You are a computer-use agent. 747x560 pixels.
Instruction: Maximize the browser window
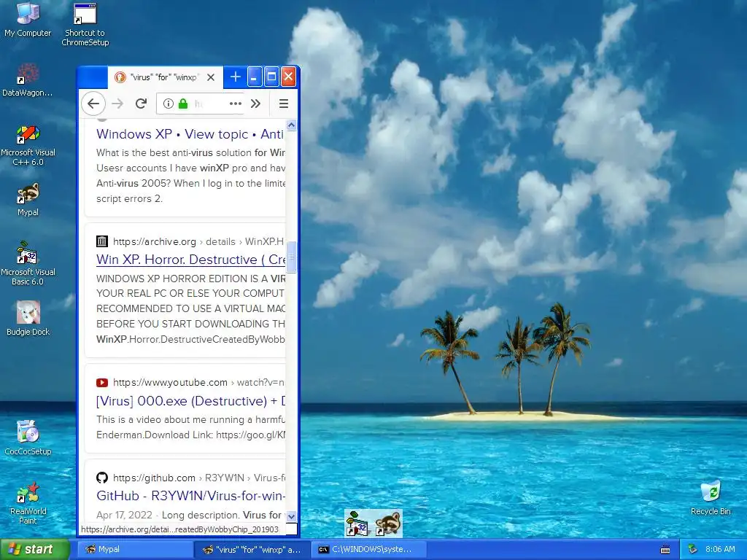pos(271,77)
